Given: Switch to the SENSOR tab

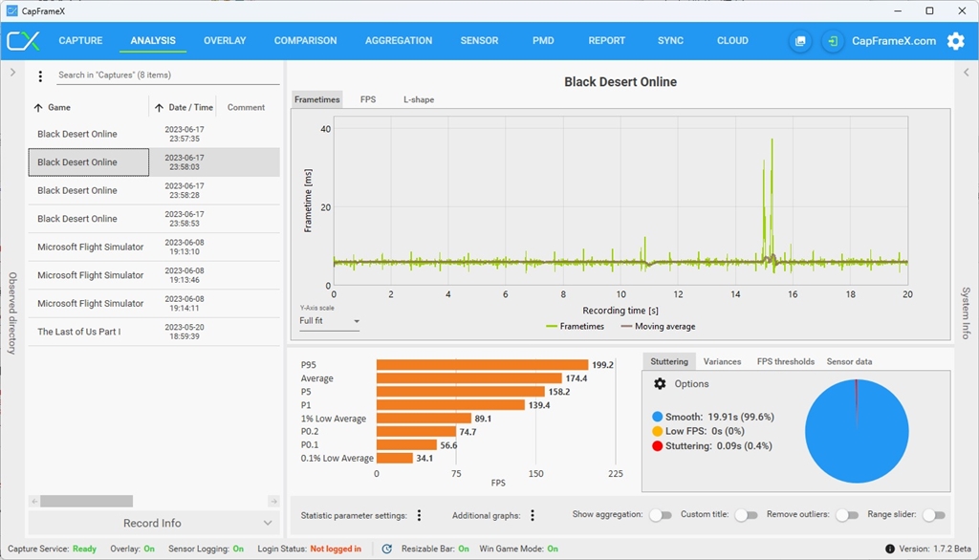Looking at the screenshot, I should point(480,40).
